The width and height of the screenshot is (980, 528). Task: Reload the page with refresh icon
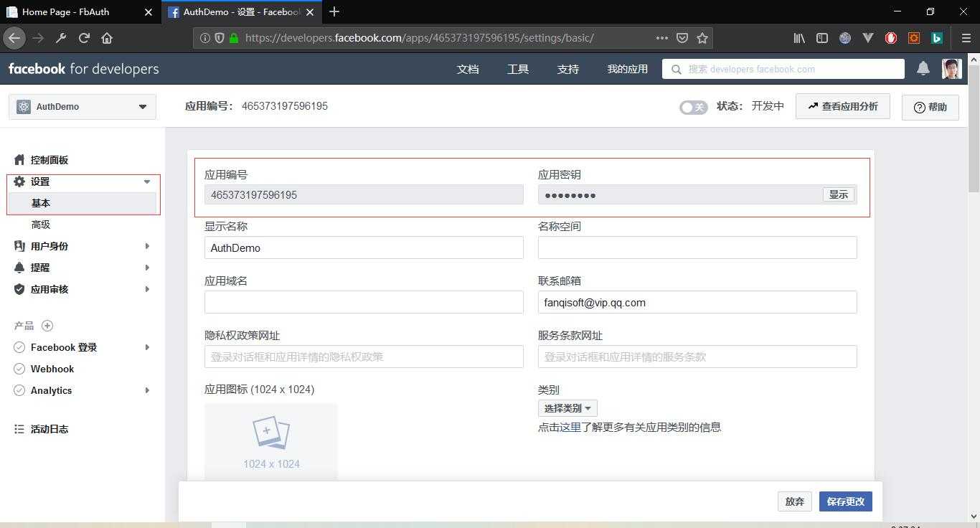pos(84,38)
